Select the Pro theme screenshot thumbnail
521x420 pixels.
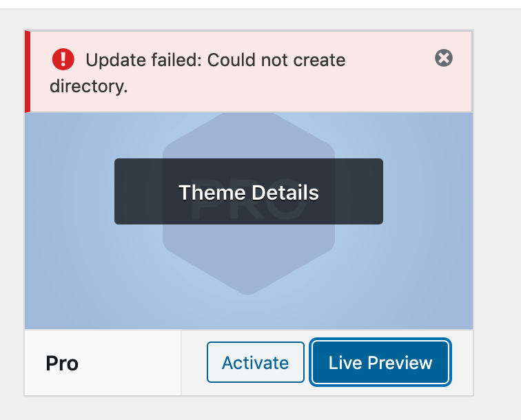249,221
